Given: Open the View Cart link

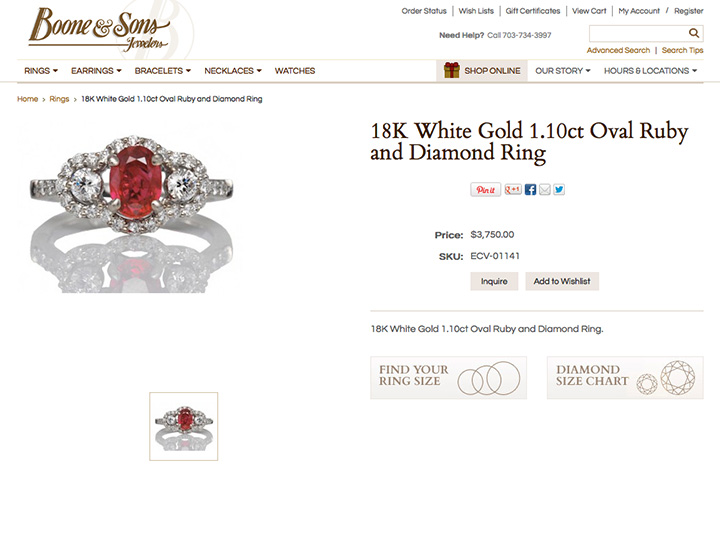Looking at the screenshot, I should [589, 11].
